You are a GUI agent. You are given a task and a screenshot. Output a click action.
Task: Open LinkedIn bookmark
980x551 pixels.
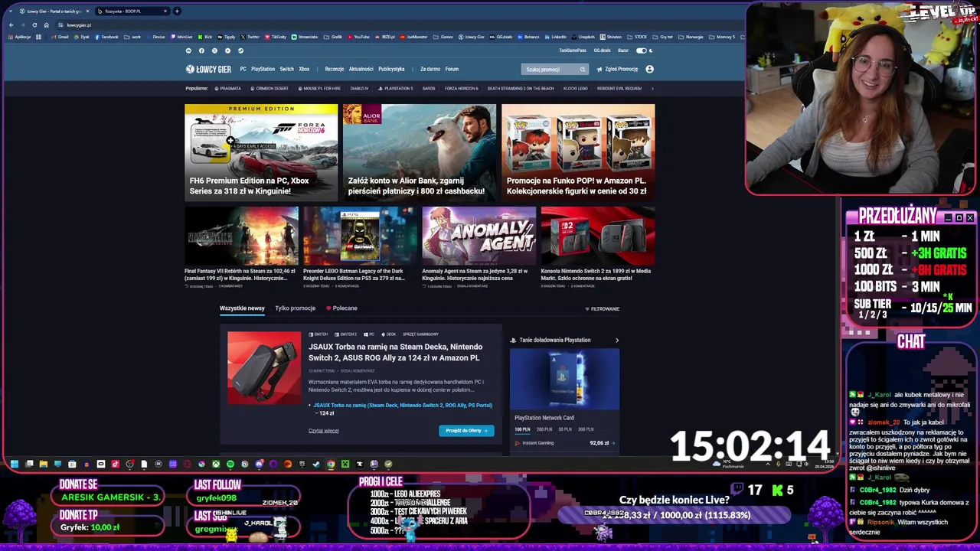[x=556, y=37]
